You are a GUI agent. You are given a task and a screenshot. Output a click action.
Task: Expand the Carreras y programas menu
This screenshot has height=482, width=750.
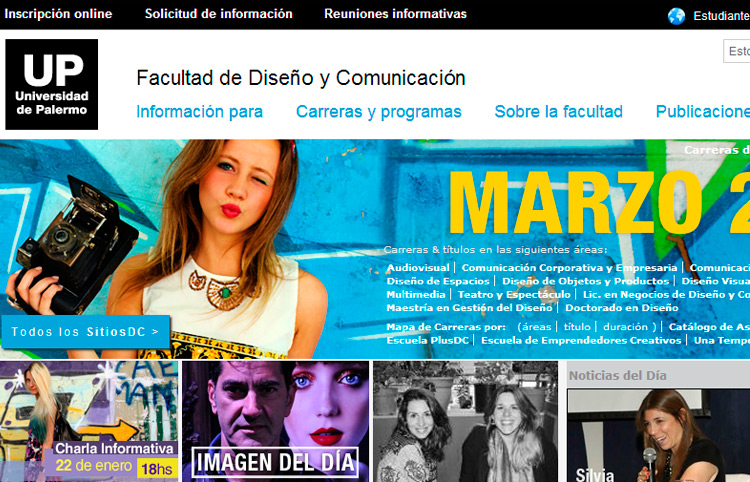tap(378, 112)
